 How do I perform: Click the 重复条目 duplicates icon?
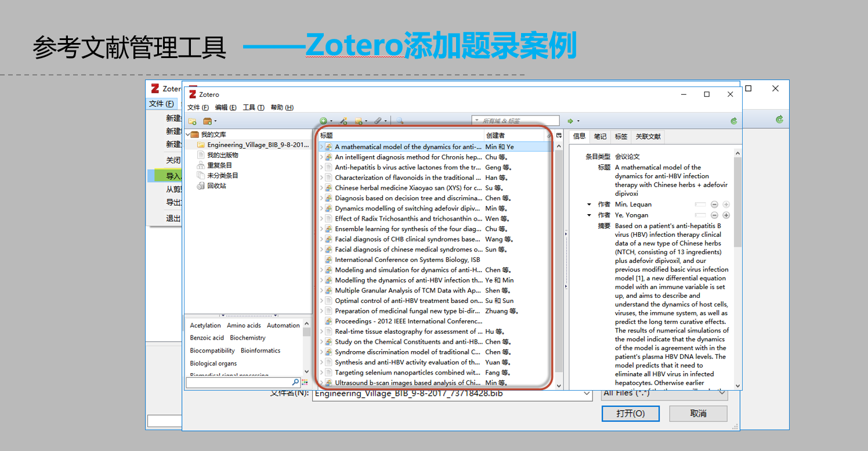(201, 165)
